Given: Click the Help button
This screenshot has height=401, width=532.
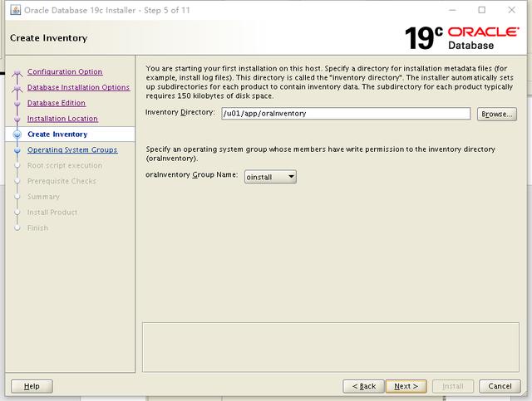Looking at the screenshot, I should tap(32, 386).
